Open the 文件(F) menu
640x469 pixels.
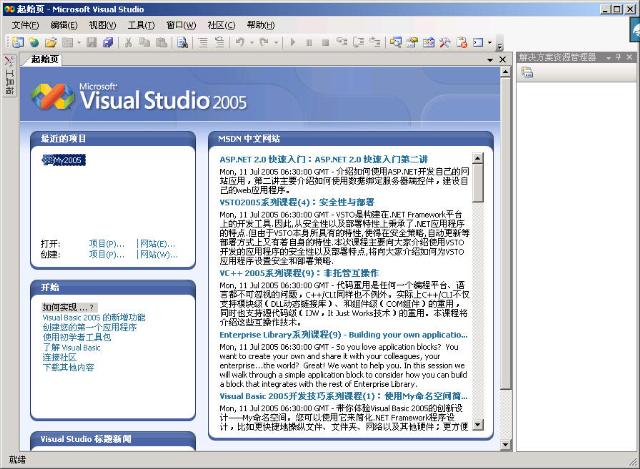coord(25,25)
